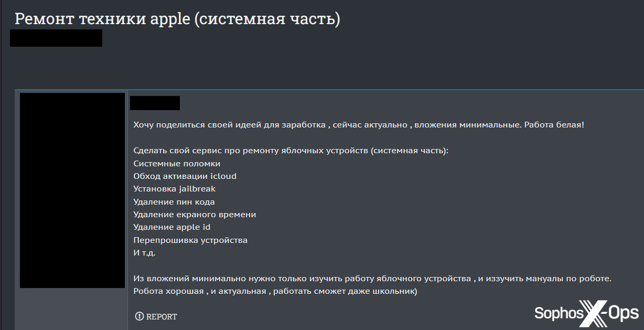Click the 'Удаление екраного времени' line
Image resolution: width=644 pixels, height=330 pixels.
click(x=195, y=215)
